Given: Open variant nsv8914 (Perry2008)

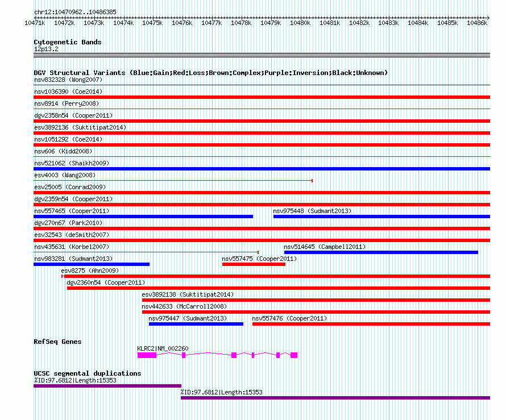Looking at the screenshot, I should (x=67, y=103).
